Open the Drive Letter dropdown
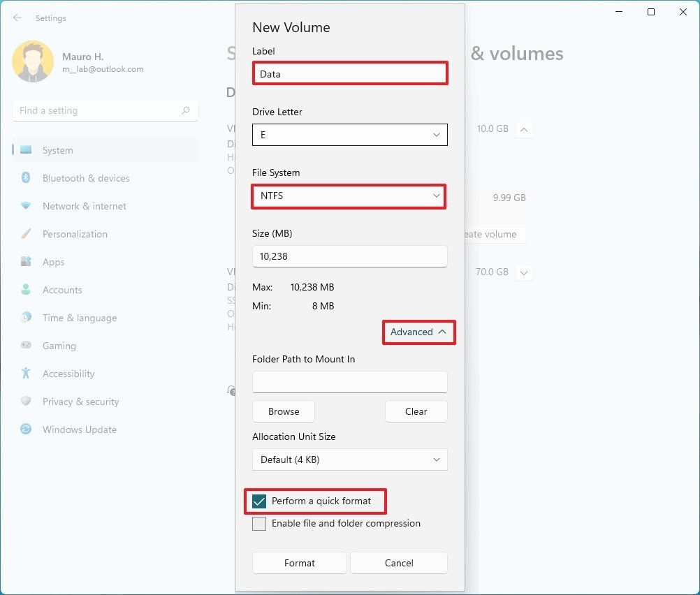Image resolution: width=700 pixels, height=595 pixels. (x=349, y=134)
